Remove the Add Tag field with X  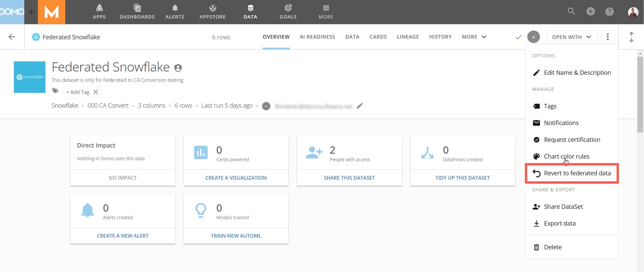[x=96, y=92]
